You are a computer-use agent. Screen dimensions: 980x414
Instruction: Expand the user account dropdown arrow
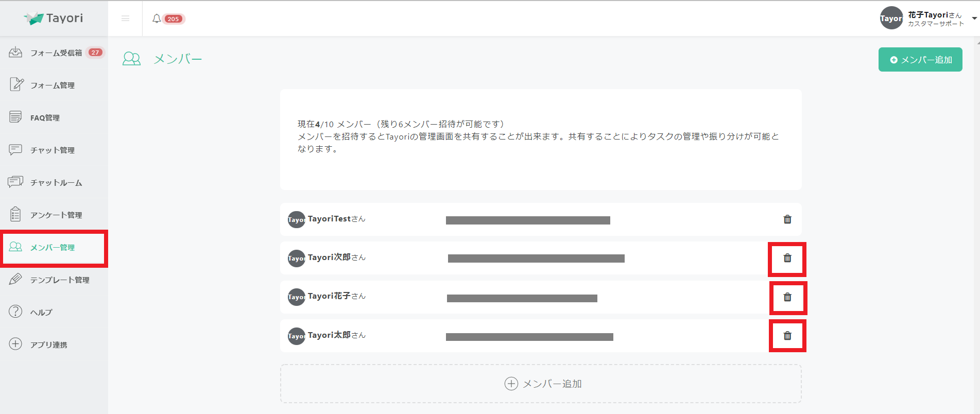(x=974, y=19)
